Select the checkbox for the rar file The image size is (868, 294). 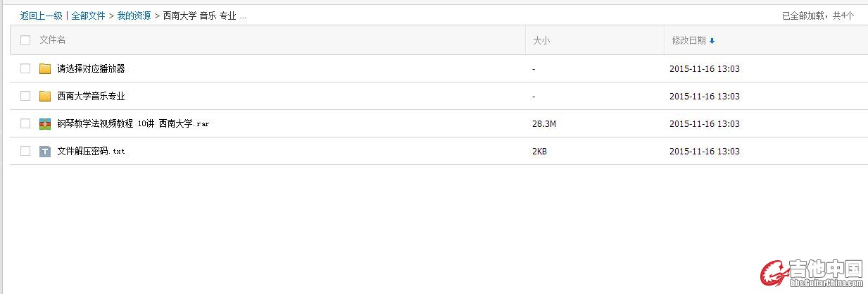(x=25, y=123)
